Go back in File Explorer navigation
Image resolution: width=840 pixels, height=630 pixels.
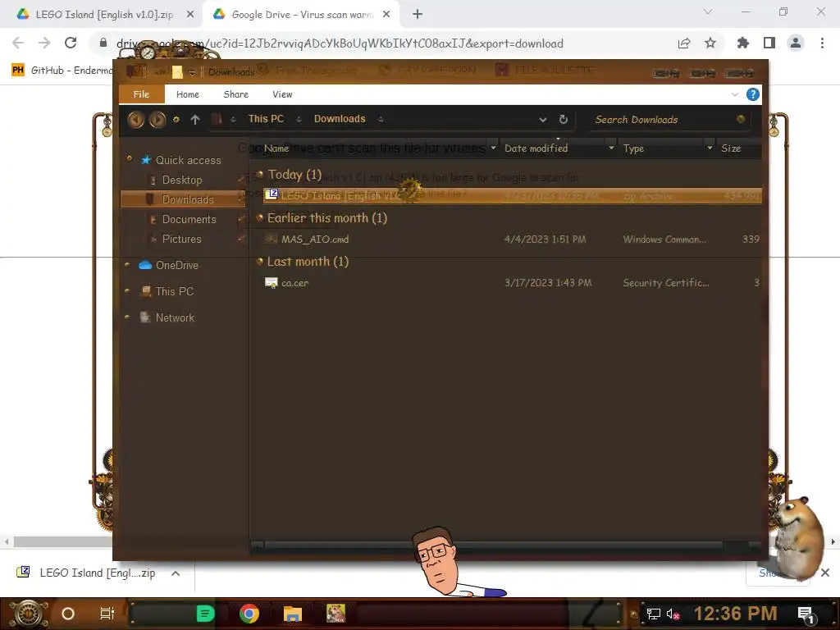point(136,120)
